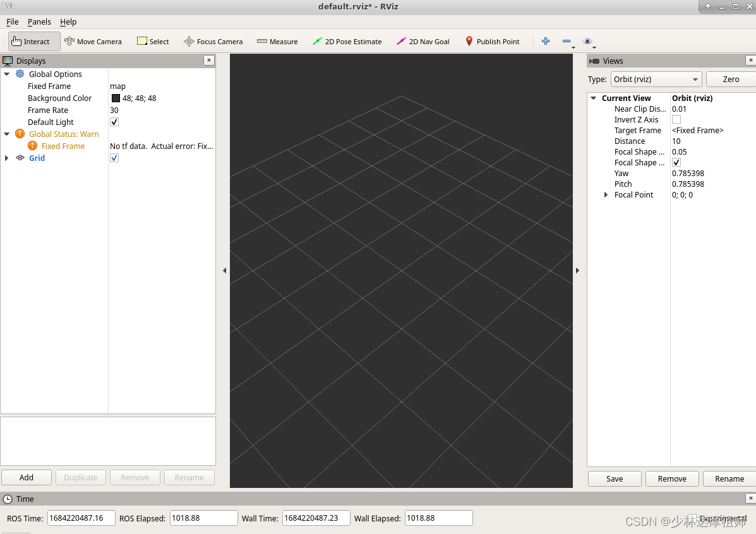Activate the Move Camera tool

[x=93, y=42]
